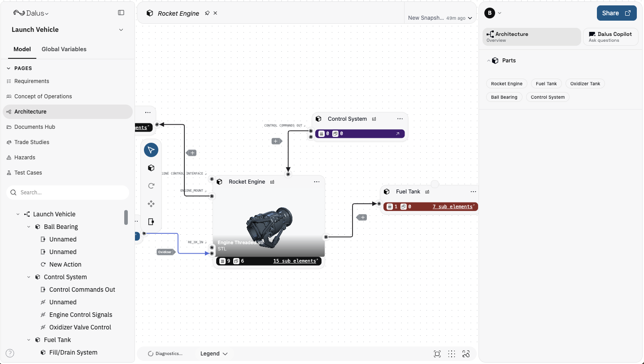Image resolution: width=644 pixels, height=364 pixels.
Task: Open Rocket Engine node options menu
Action: pyautogui.click(x=317, y=182)
